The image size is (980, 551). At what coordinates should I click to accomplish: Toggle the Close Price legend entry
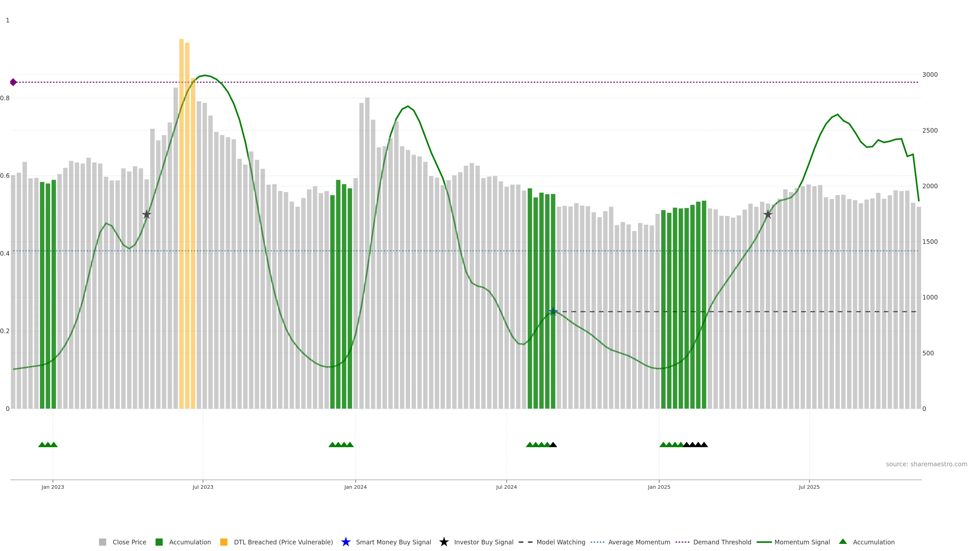[x=129, y=542]
